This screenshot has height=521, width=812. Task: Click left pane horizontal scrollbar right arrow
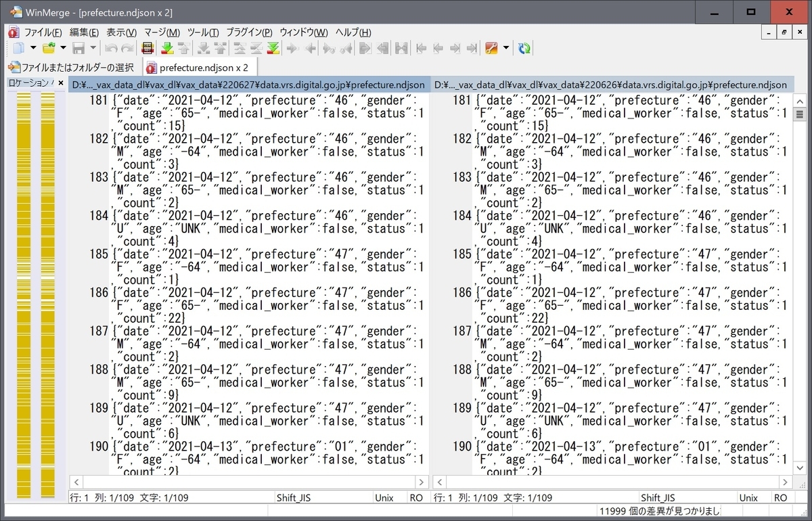422,482
